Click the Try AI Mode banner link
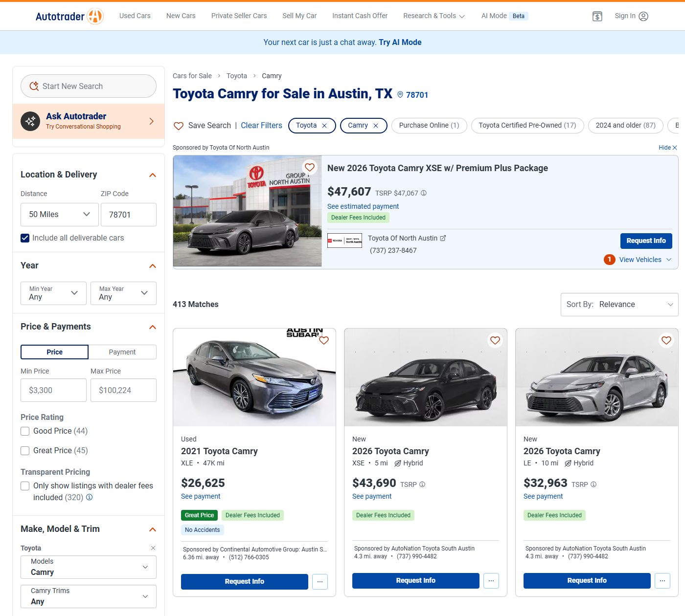 pyautogui.click(x=400, y=43)
